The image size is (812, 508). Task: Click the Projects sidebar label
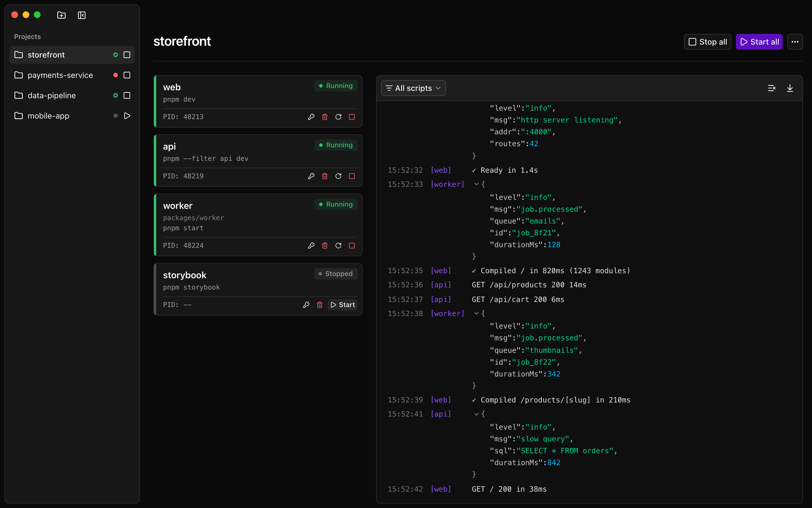click(x=28, y=37)
